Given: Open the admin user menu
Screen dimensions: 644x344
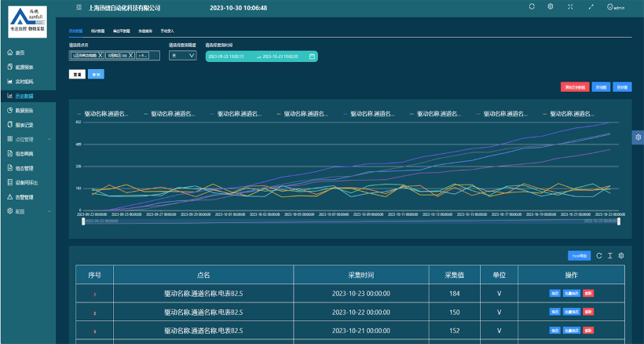Looking at the screenshot, I should (616, 7).
